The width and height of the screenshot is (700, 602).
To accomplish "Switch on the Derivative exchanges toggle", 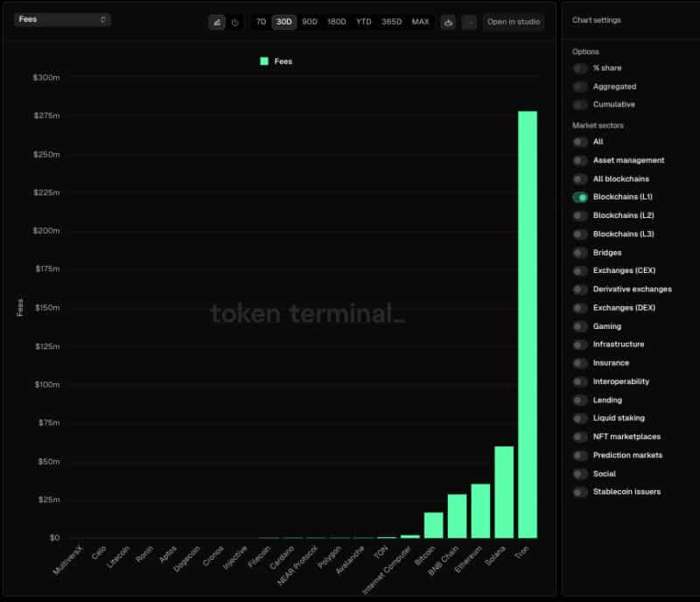I will coord(580,290).
